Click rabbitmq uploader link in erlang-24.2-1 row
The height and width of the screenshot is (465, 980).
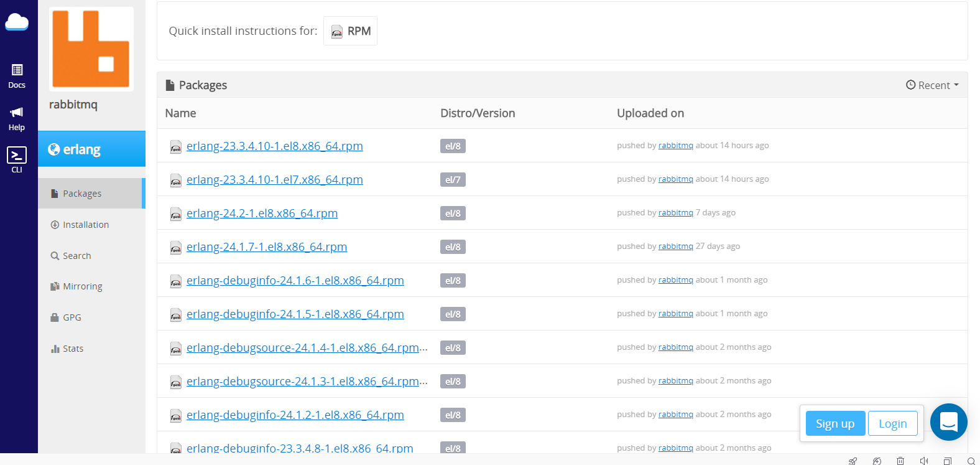(x=675, y=213)
